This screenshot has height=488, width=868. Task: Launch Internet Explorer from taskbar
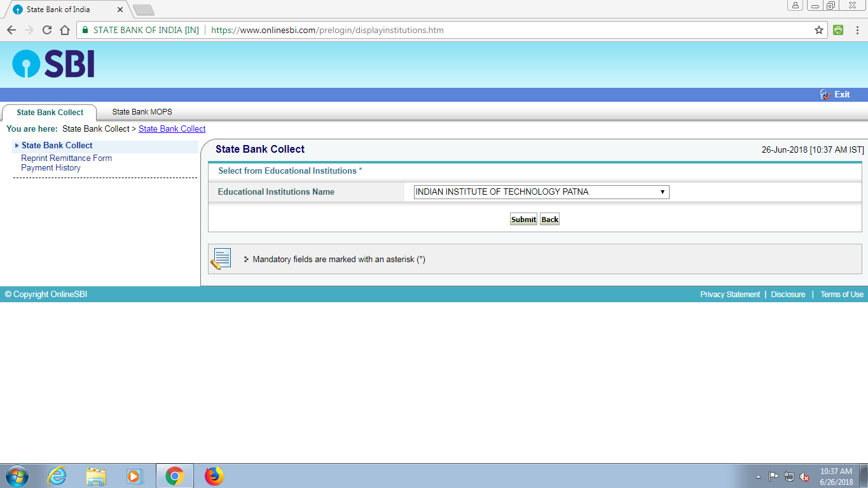57,476
